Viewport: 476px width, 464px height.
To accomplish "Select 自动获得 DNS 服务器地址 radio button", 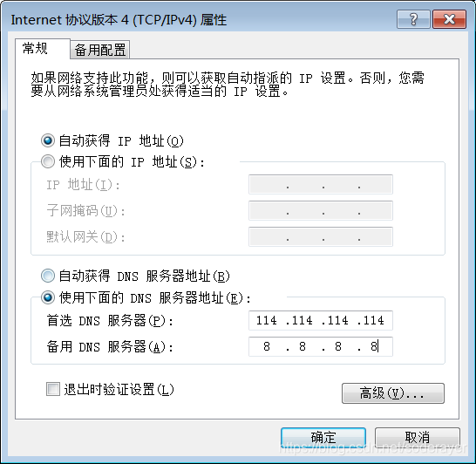I will tap(48, 276).
